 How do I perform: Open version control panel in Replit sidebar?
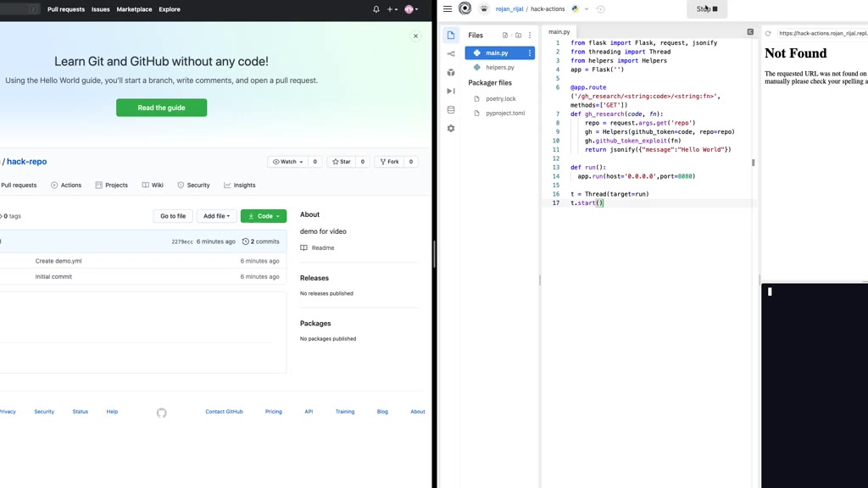451,54
